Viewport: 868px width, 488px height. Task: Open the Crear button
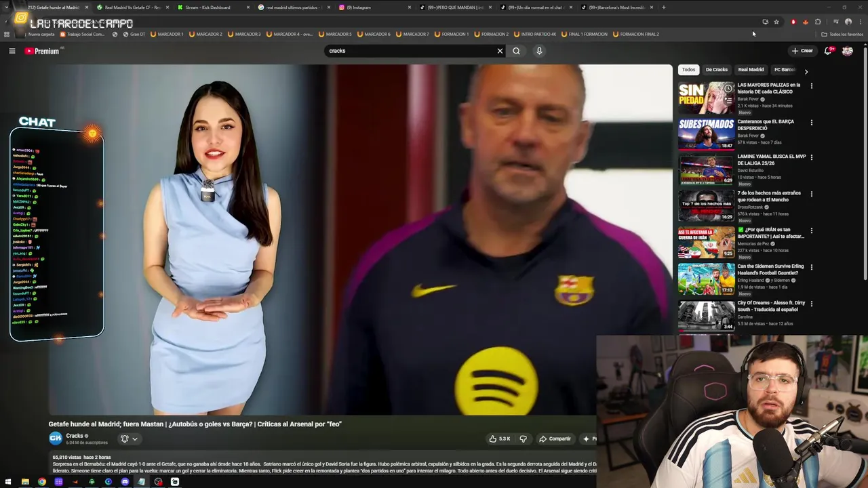(x=802, y=51)
